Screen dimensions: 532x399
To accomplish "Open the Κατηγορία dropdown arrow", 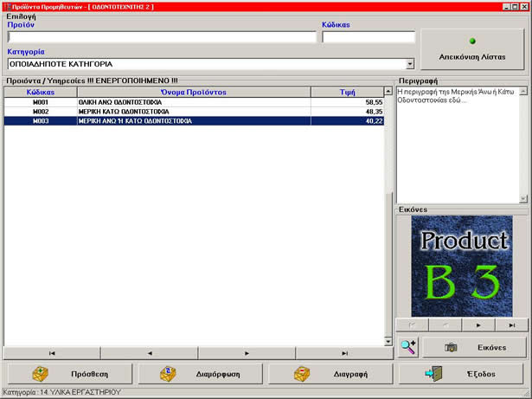I will (x=410, y=64).
